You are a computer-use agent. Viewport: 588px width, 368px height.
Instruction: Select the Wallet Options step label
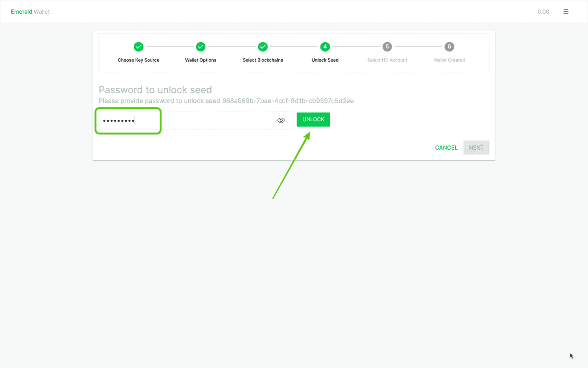[200, 59]
